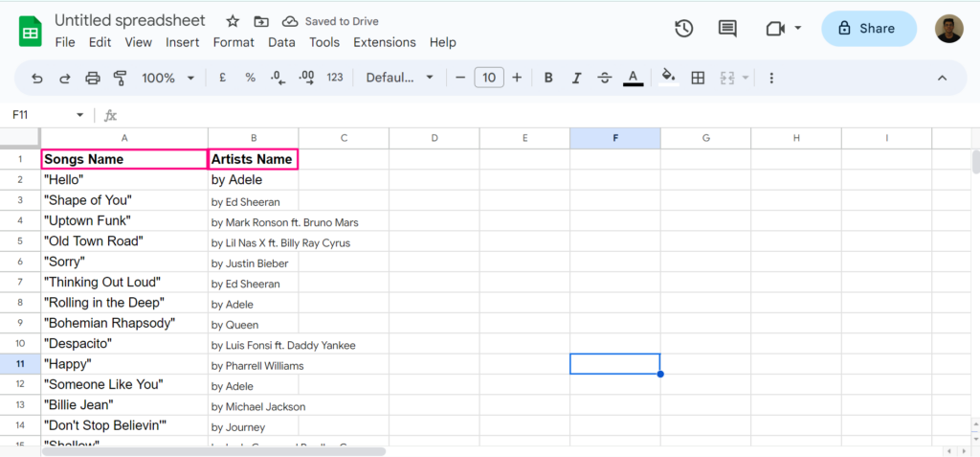Viewport: 980px width, 457px height.
Task: Open the 100% zoom dropdown
Action: click(x=168, y=78)
